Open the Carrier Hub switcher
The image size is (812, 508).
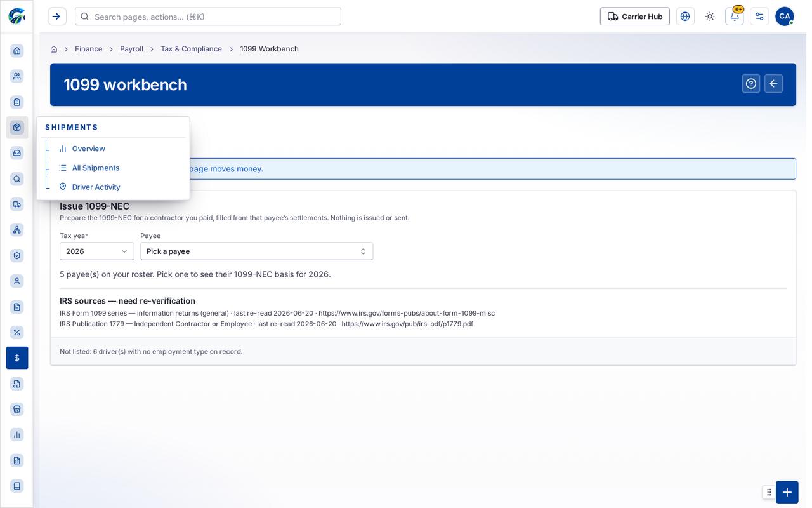[x=635, y=17]
